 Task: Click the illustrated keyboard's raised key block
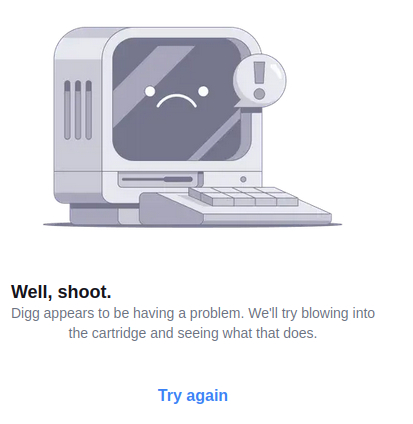tap(243, 196)
